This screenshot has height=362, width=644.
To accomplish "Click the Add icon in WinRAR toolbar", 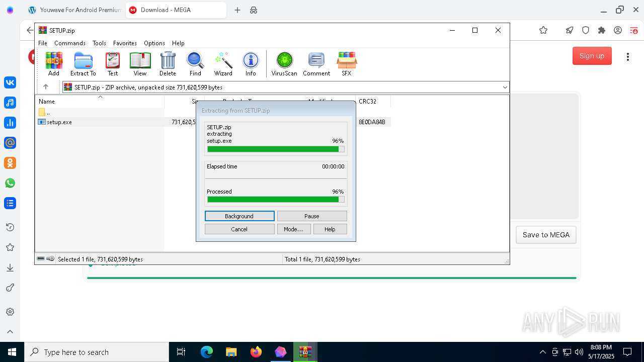I will pos(54,64).
